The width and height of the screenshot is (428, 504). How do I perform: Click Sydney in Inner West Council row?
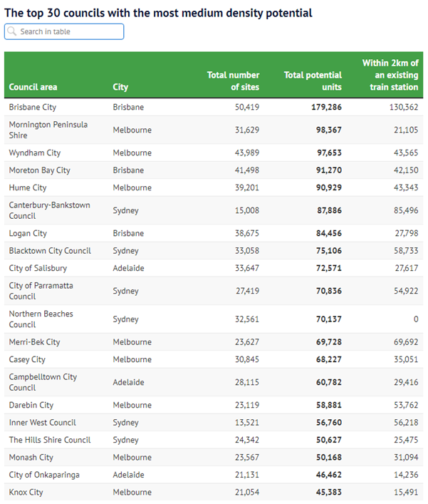[x=125, y=422]
